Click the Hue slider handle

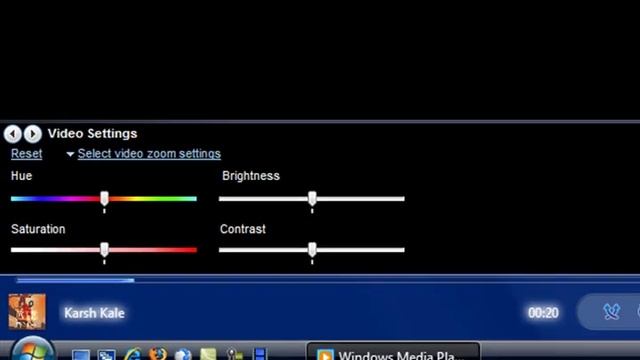[104, 199]
